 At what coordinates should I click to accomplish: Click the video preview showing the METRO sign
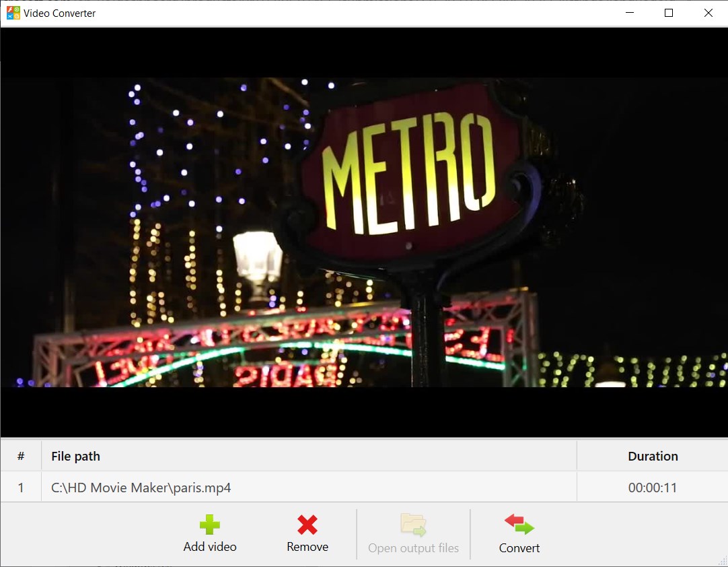pyautogui.click(x=364, y=232)
